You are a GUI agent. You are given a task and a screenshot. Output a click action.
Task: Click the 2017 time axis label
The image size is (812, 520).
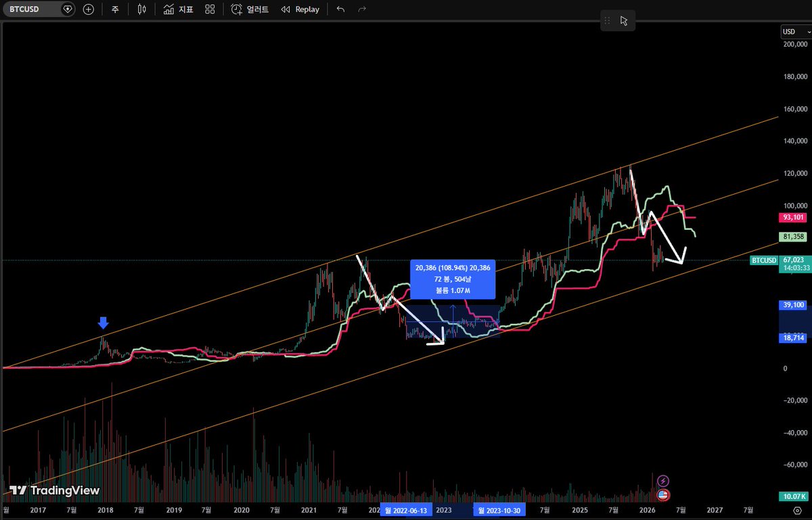39,511
